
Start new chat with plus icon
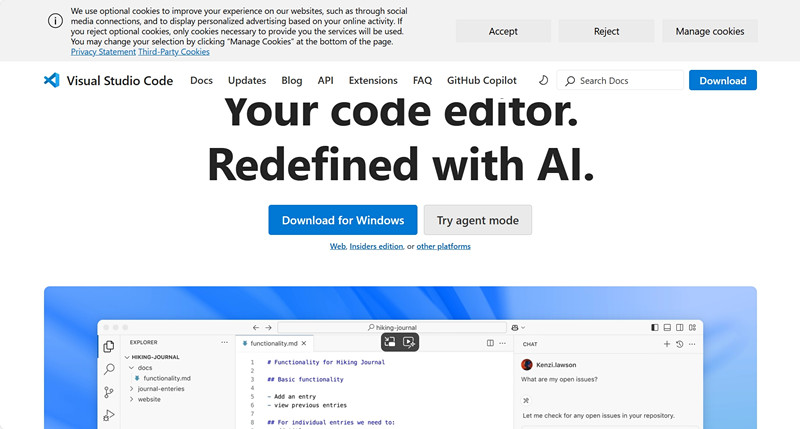667,344
